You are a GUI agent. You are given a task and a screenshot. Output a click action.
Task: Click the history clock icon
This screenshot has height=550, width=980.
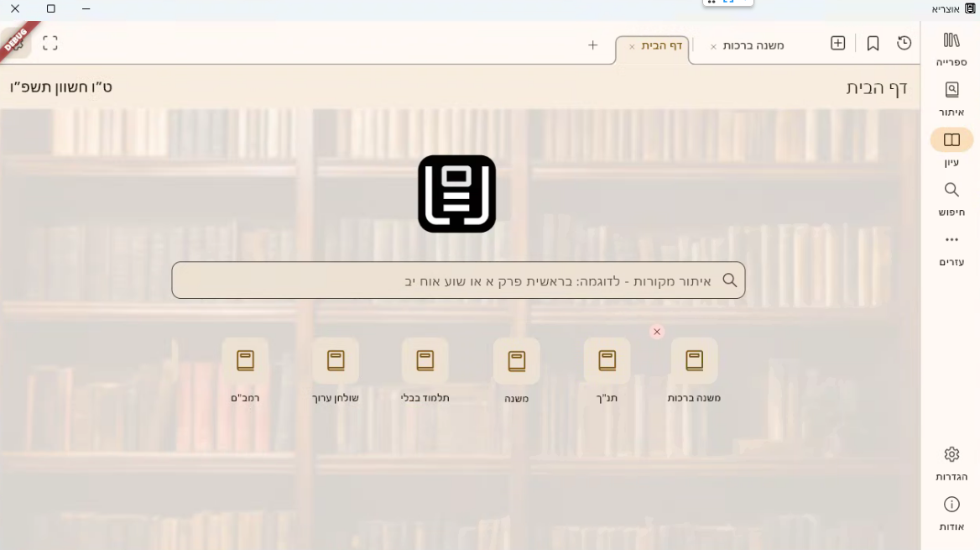tap(904, 44)
